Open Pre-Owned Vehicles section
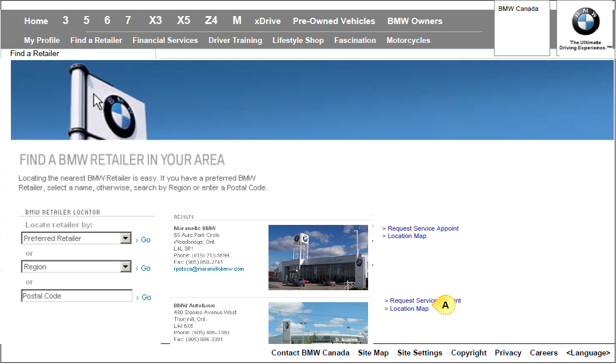616x364 pixels. [x=334, y=21]
